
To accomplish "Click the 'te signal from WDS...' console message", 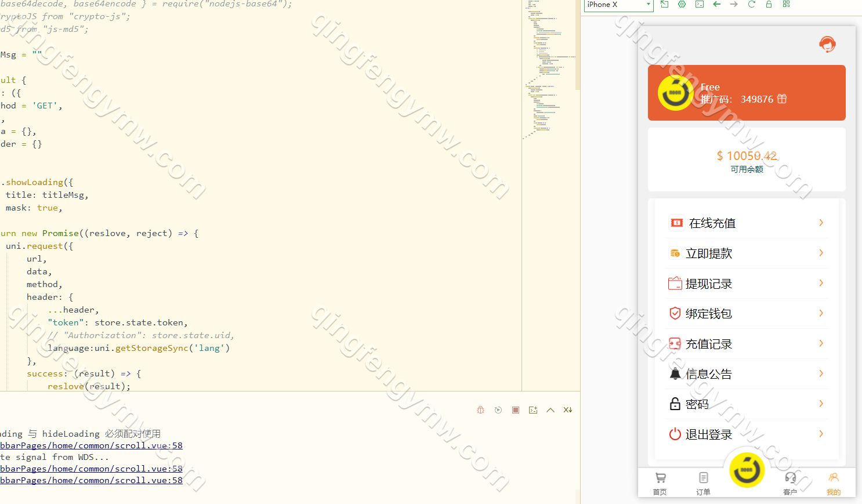I will 55,457.
